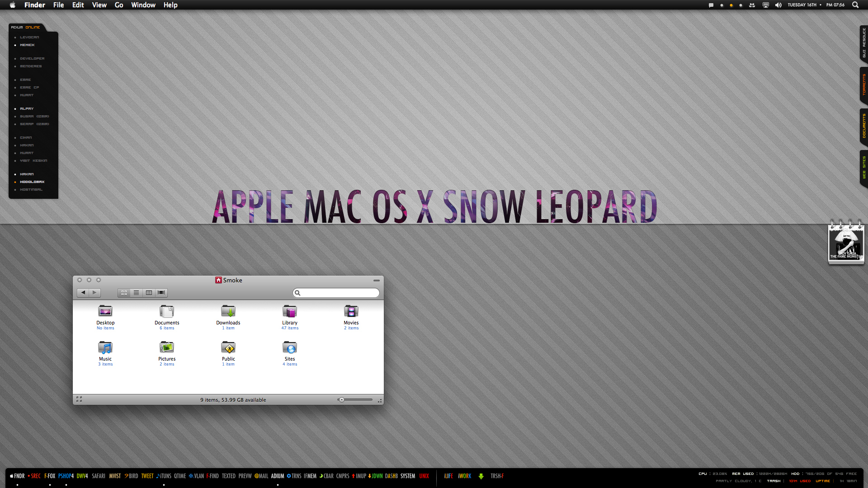The width and height of the screenshot is (868, 488).
Task: Open the Pictures folder icon
Action: [167, 347]
